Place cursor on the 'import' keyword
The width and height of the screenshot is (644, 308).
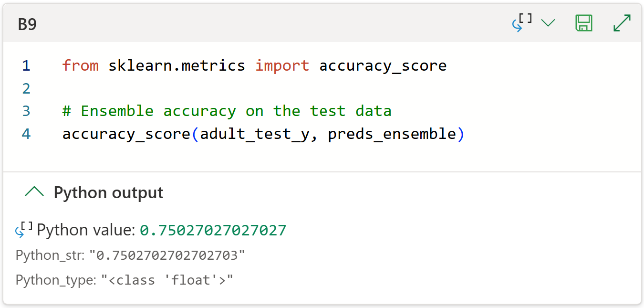[x=282, y=65]
